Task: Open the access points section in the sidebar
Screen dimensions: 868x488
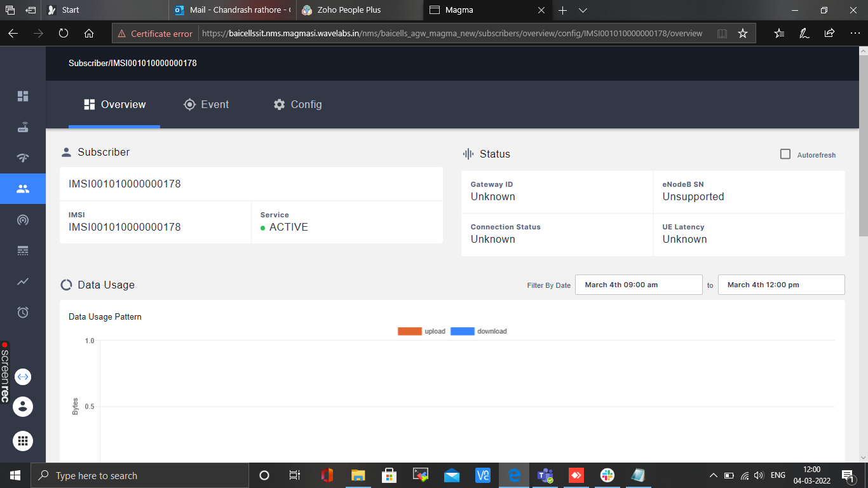Action: 23,219
